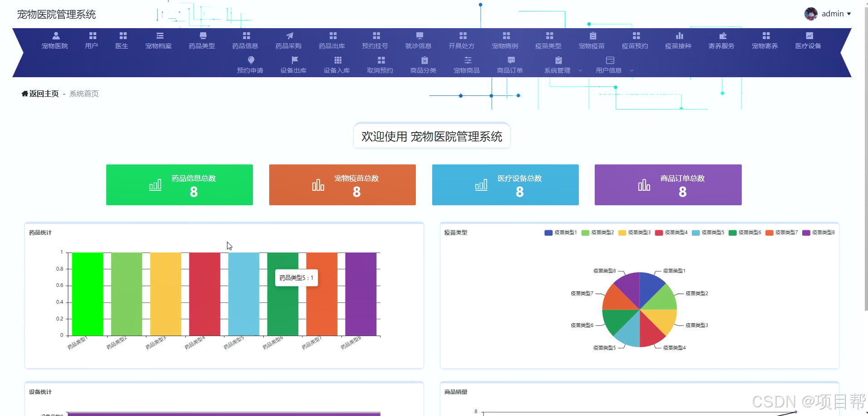This screenshot has width=868, height=416.
Task: Click the bright green 药品类型1 bar
Action: coord(88,294)
